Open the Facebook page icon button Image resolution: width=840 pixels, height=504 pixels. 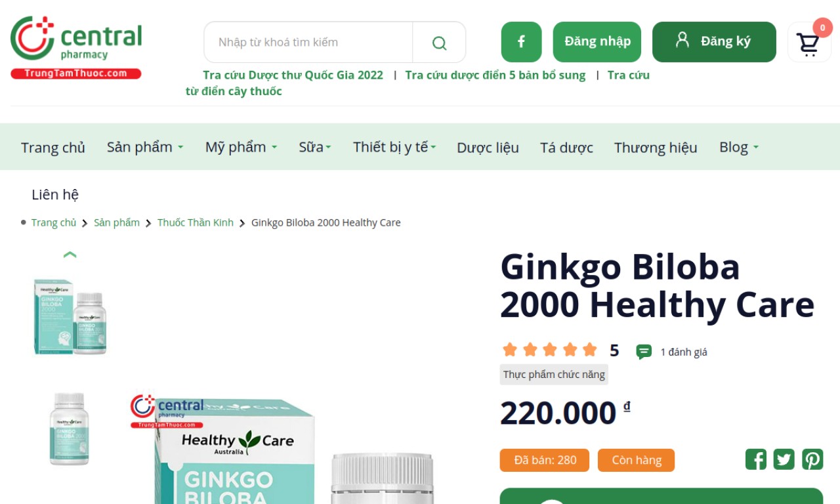tap(521, 42)
